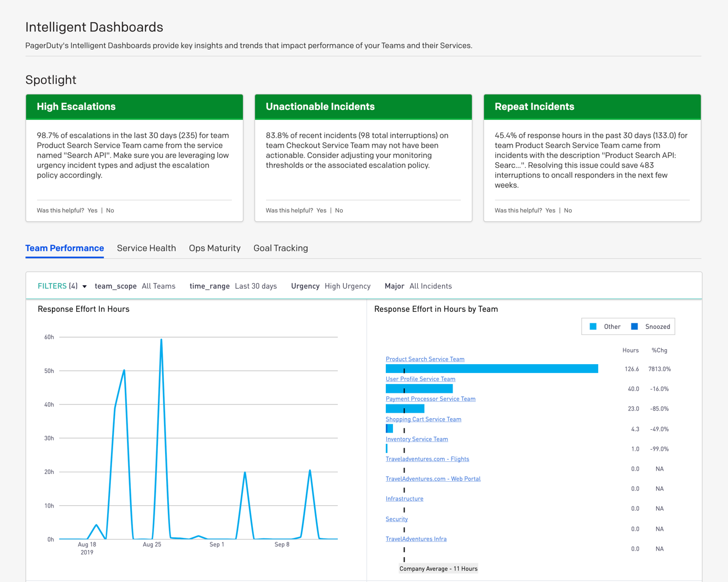Answer Yes on Repeat Incidents helpfulness
This screenshot has width=728, height=582.
pyautogui.click(x=550, y=210)
